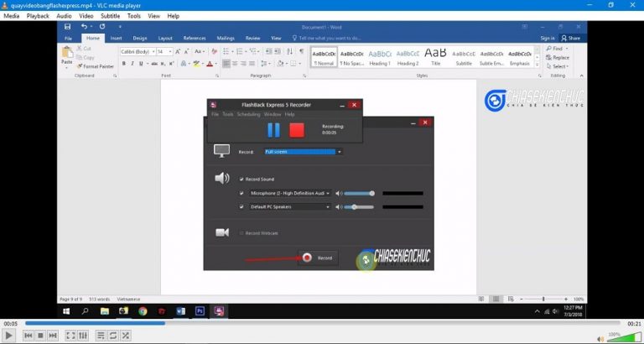Image resolution: width=644 pixels, height=344 pixels.
Task: Select the Title style
Action: [x=435, y=57]
